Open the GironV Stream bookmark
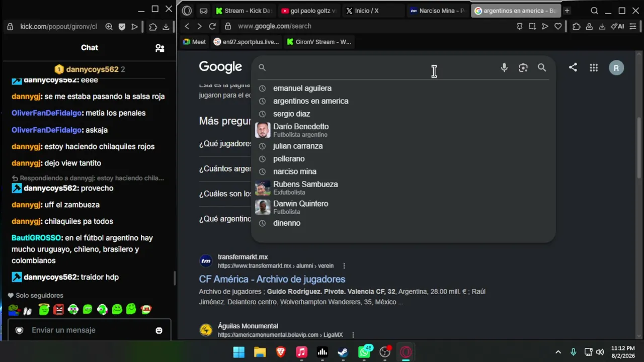 (319, 42)
